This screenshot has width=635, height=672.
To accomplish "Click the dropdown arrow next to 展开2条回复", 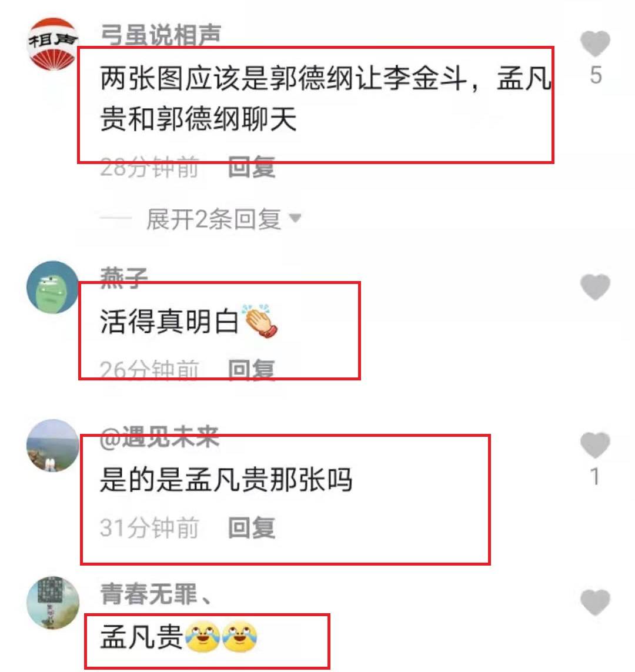I will tap(295, 218).
